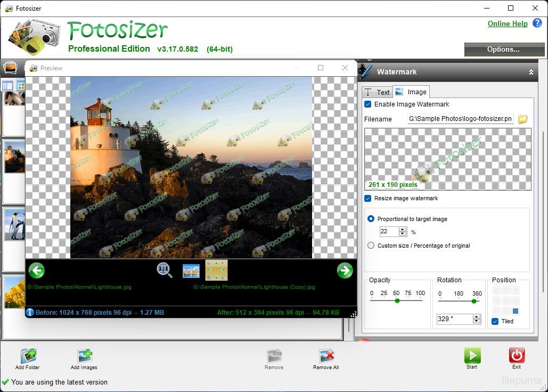
Task: Click the Add Images icon
Action: [x=84, y=356]
